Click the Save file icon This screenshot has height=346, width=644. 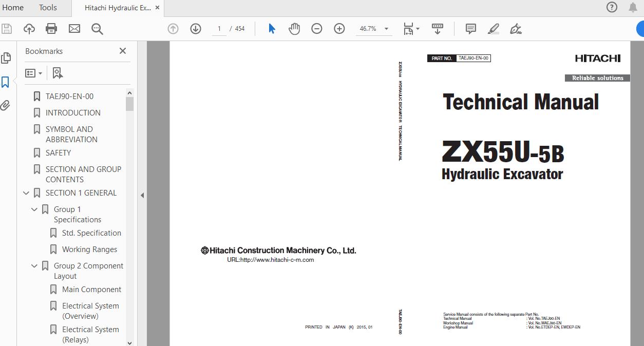click(x=7, y=29)
